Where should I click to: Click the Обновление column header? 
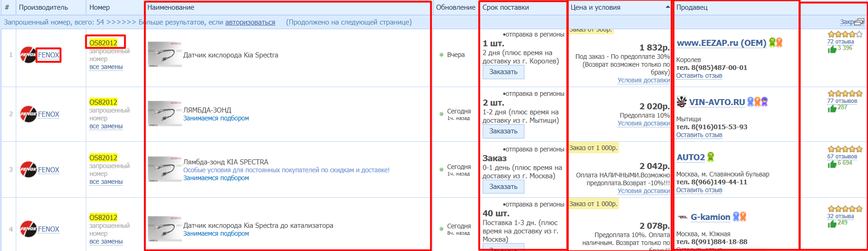pos(455,7)
